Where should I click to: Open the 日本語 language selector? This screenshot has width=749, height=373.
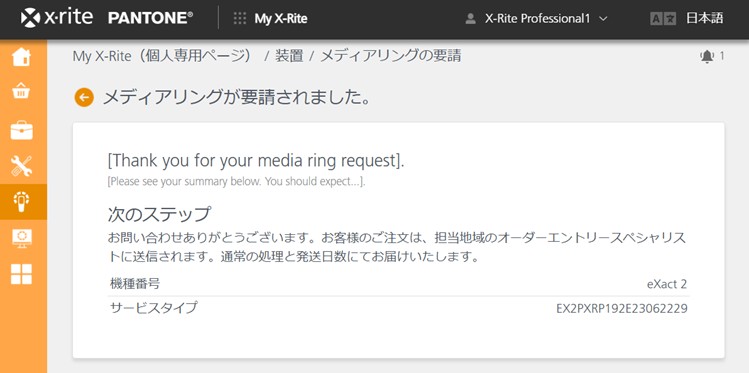tap(704, 19)
